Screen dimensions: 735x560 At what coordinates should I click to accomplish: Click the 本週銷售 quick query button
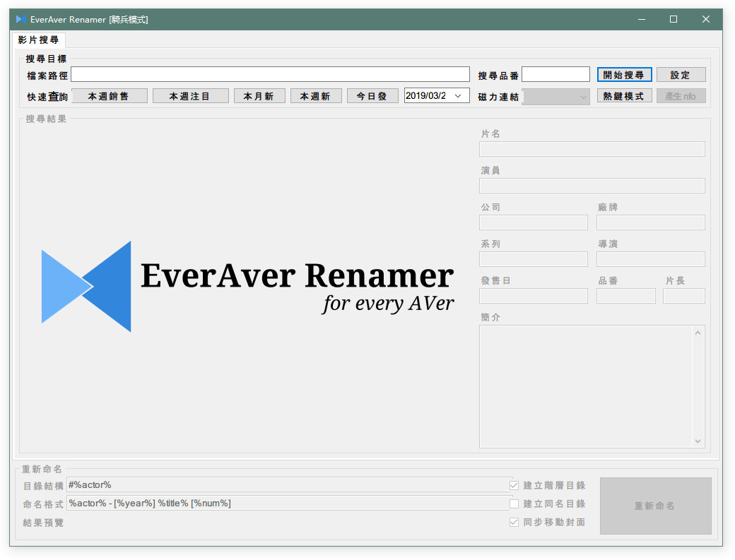coord(110,96)
